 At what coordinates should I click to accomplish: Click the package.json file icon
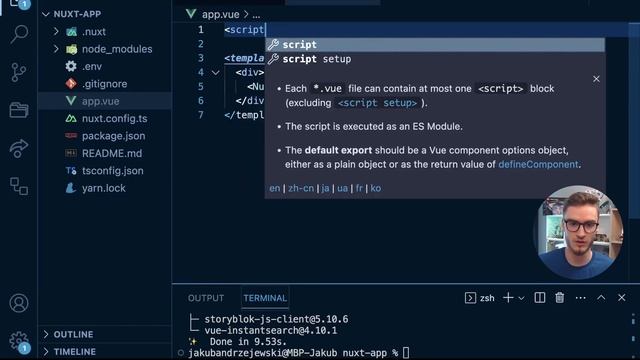[71, 136]
